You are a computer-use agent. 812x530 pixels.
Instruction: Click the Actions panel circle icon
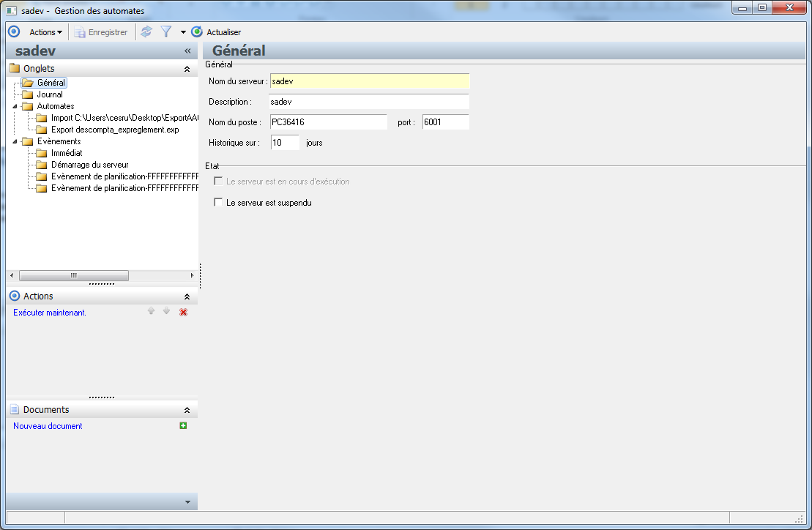[15, 296]
